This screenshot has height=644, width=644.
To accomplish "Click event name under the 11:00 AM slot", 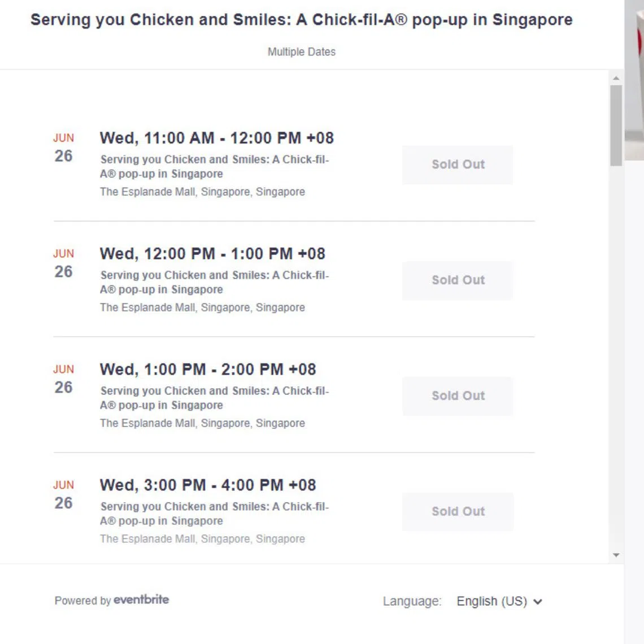I will 214,167.
